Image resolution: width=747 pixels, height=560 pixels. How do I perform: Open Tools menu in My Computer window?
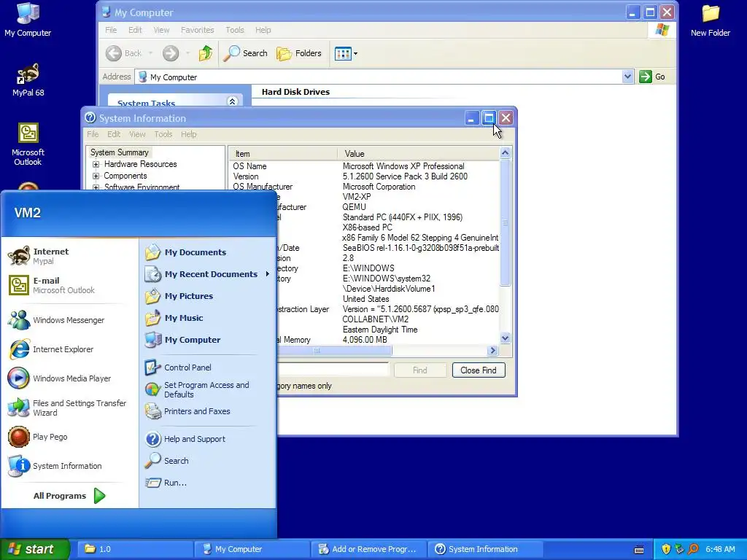234,30
